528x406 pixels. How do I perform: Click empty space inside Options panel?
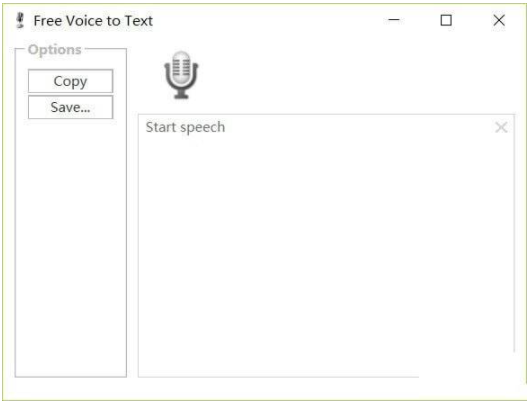[71, 249]
